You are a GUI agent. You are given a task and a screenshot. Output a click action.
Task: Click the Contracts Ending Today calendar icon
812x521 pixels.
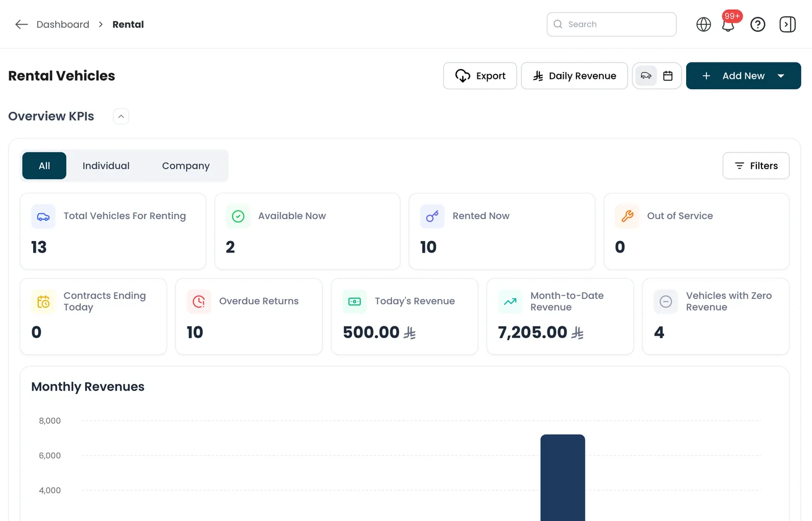[43, 301]
